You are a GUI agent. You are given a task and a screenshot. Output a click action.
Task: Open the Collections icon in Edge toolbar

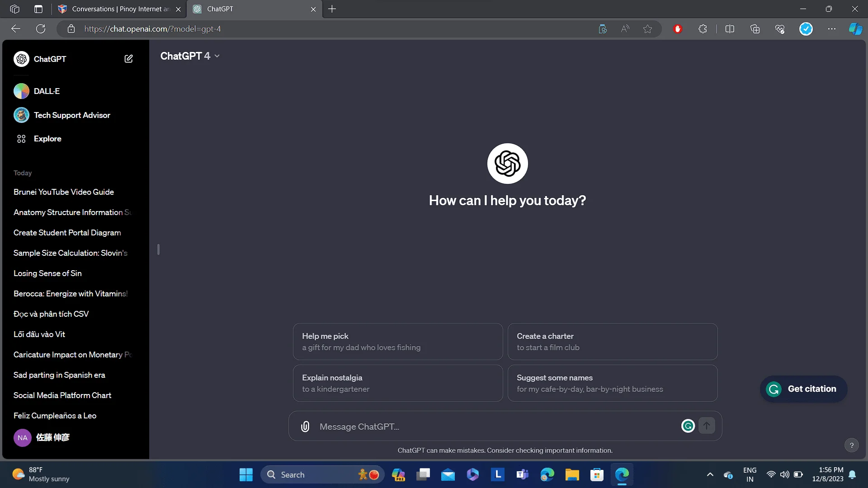(x=755, y=29)
